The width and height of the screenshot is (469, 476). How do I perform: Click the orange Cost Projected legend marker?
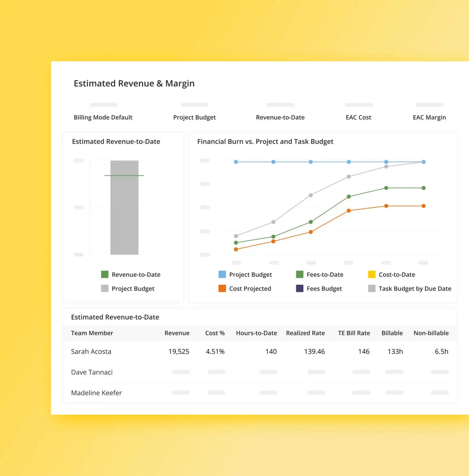click(x=222, y=289)
